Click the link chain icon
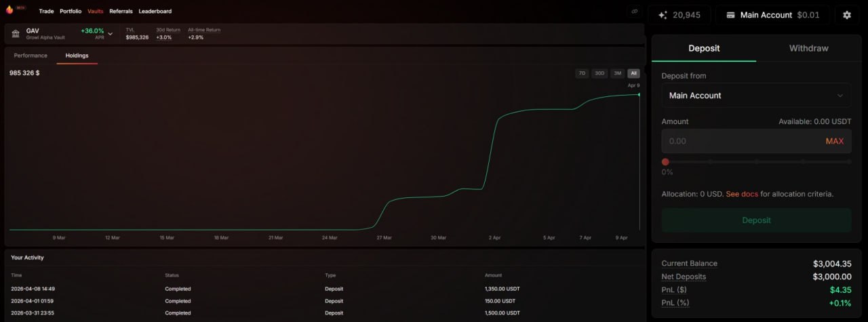Viewport: 868px width, 322px height. click(635, 12)
